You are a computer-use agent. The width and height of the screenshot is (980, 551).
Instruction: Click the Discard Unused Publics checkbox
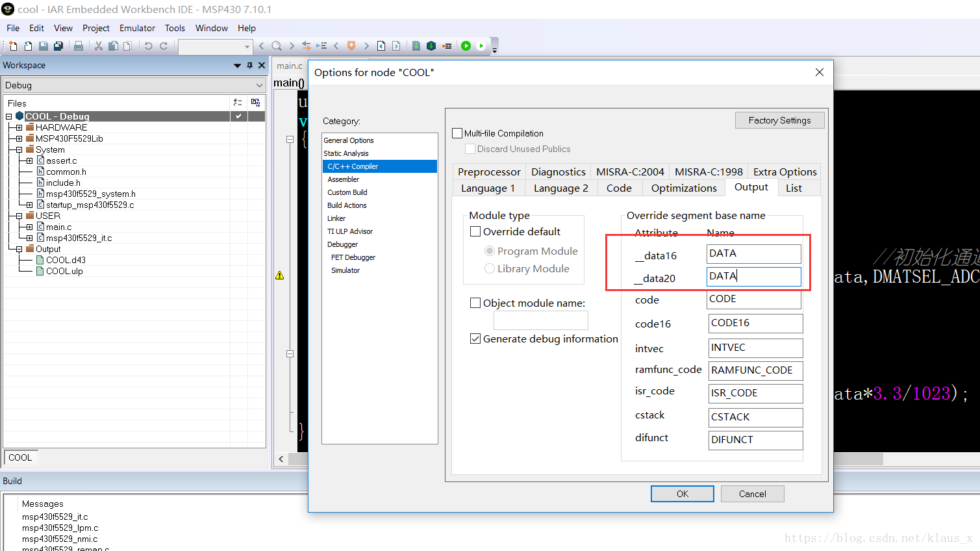pyautogui.click(x=470, y=149)
